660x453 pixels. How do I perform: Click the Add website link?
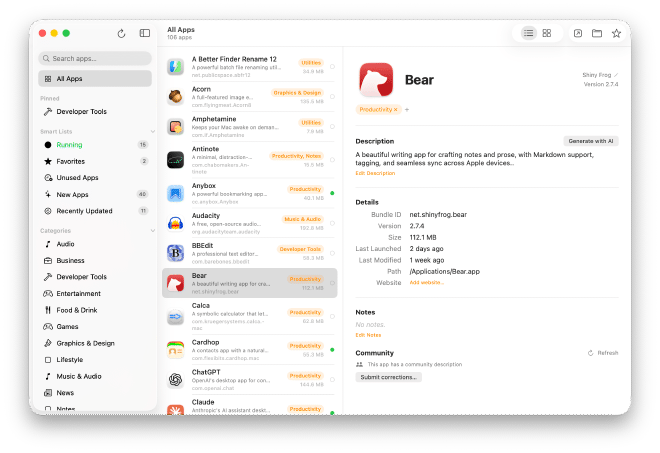click(426, 282)
